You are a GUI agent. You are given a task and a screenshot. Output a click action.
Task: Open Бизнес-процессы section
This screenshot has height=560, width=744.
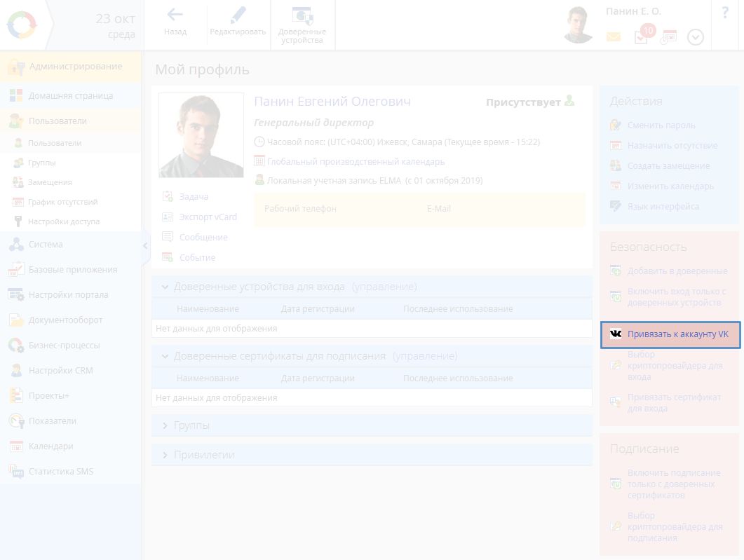pyautogui.click(x=71, y=346)
